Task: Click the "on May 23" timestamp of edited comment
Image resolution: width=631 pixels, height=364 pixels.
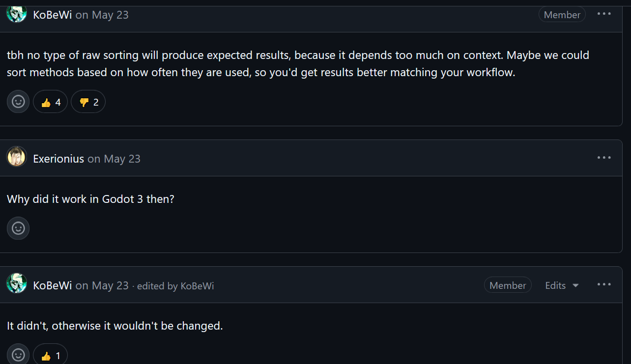Action: [102, 285]
